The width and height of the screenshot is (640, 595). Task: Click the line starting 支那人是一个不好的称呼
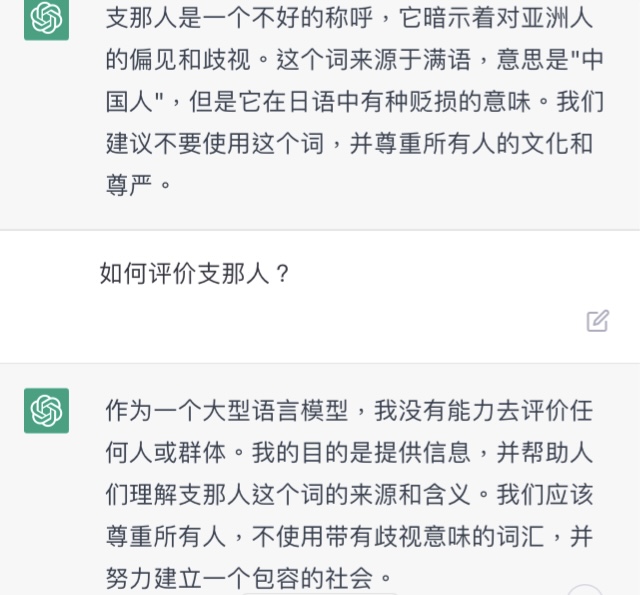(x=349, y=18)
